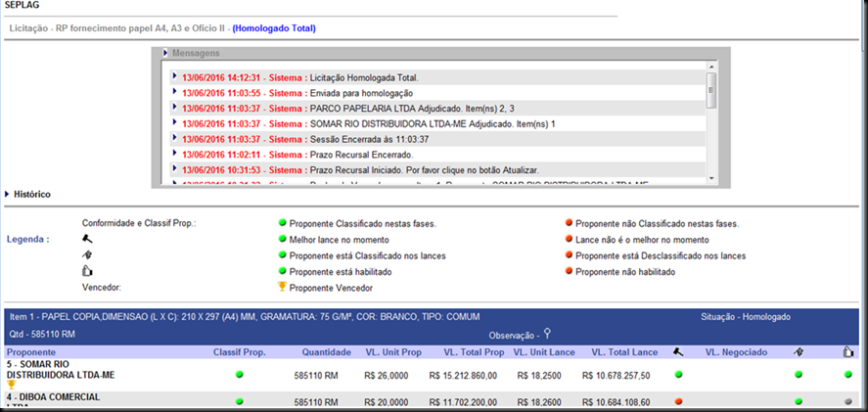868x412 pixels.
Task: Click the 'Histórico' label
Action: pyautogui.click(x=32, y=195)
